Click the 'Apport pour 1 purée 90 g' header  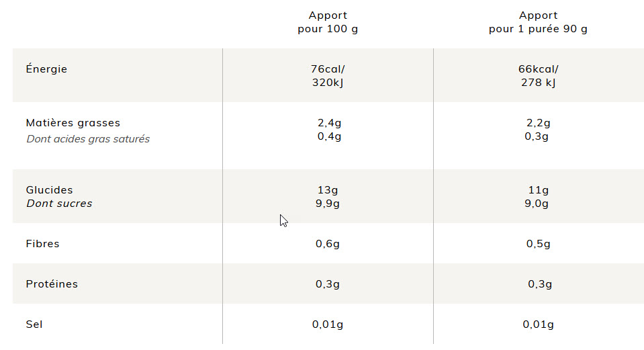coord(538,22)
